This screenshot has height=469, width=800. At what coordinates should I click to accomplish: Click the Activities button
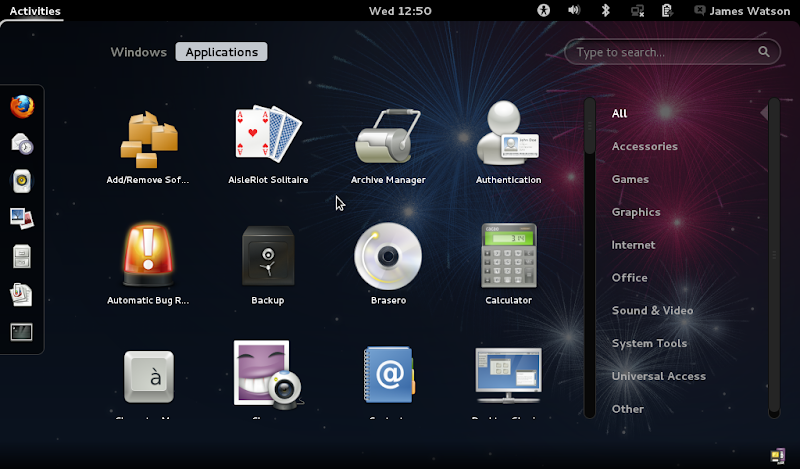tap(35, 11)
